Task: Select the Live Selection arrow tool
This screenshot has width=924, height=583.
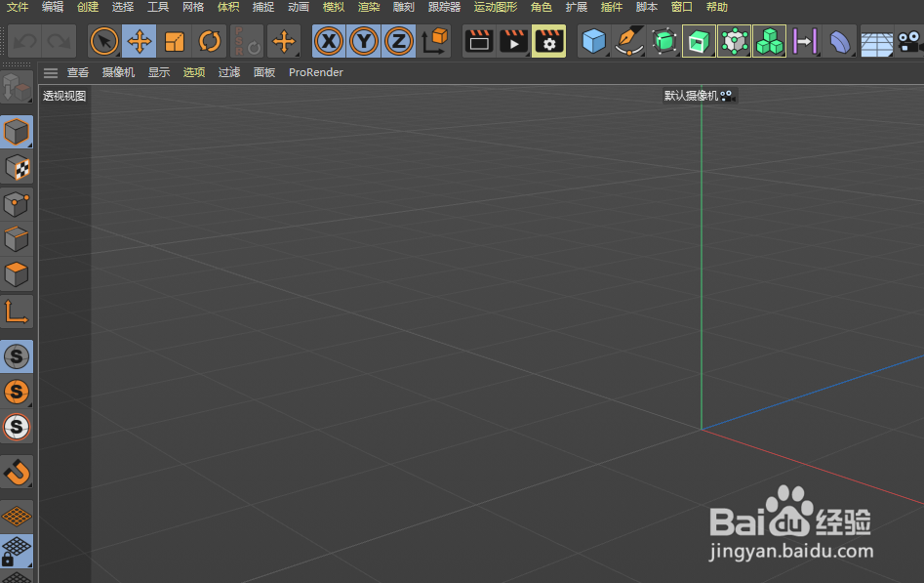Action: pyautogui.click(x=104, y=41)
